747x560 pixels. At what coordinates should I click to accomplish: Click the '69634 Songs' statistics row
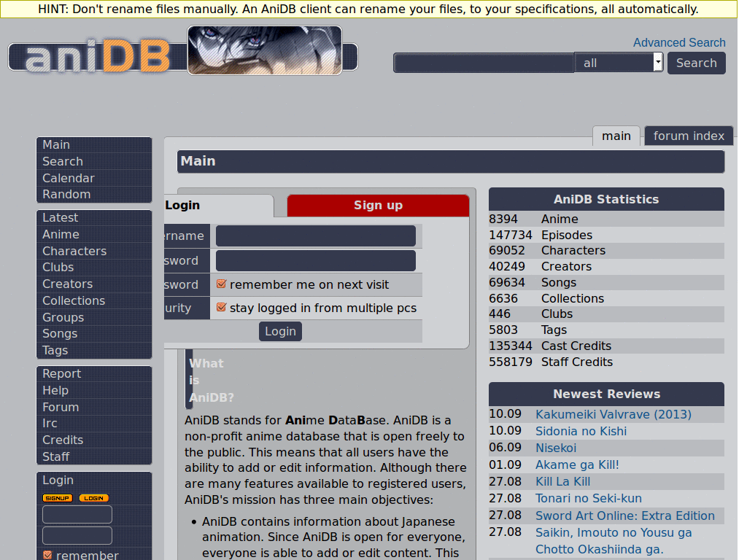(606, 282)
